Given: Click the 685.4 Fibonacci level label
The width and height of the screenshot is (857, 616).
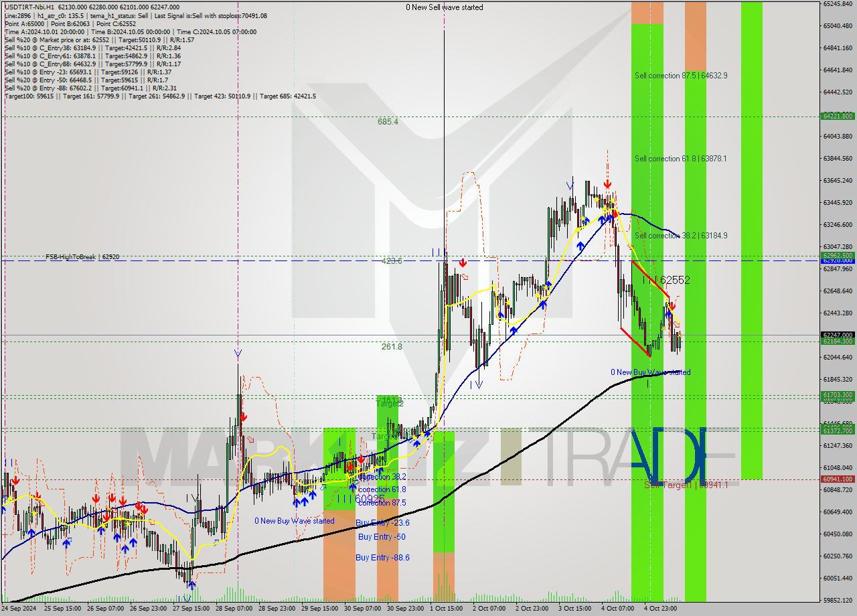Looking at the screenshot, I should [388, 122].
